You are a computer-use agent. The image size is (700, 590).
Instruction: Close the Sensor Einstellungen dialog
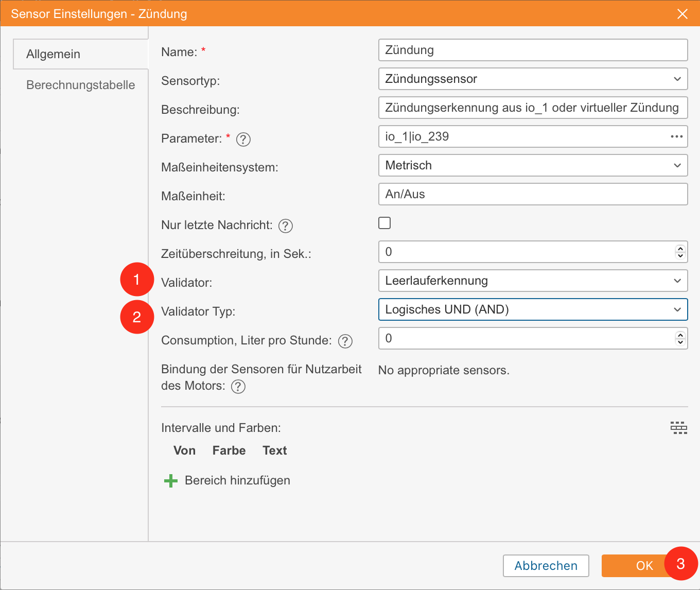682,14
